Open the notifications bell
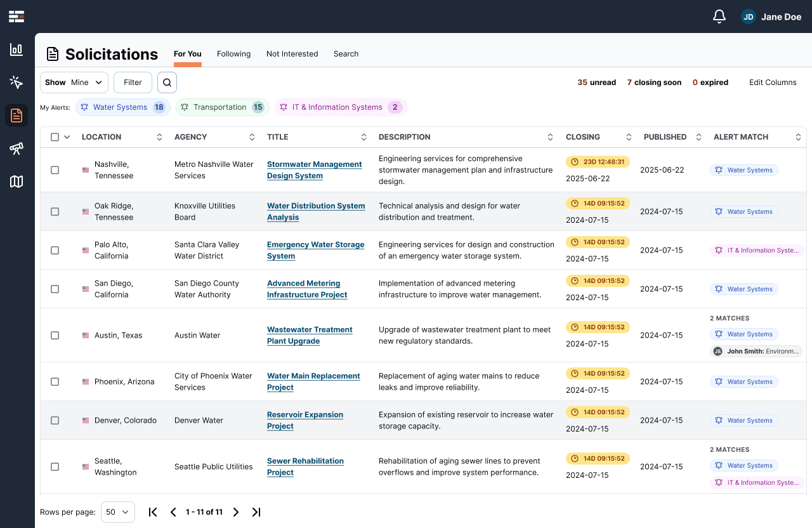The height and width of the screenshot is (528, 812). point(719,16)
